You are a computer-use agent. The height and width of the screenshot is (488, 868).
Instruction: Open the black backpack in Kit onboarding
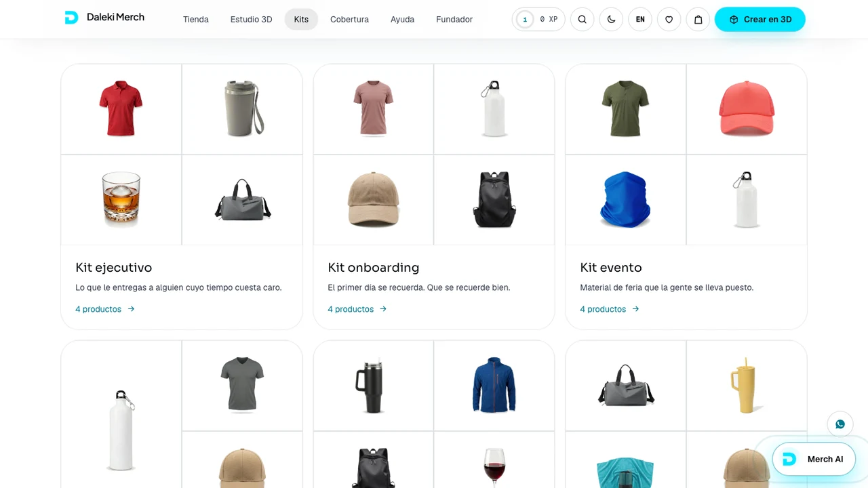click(x=494, y=200)
